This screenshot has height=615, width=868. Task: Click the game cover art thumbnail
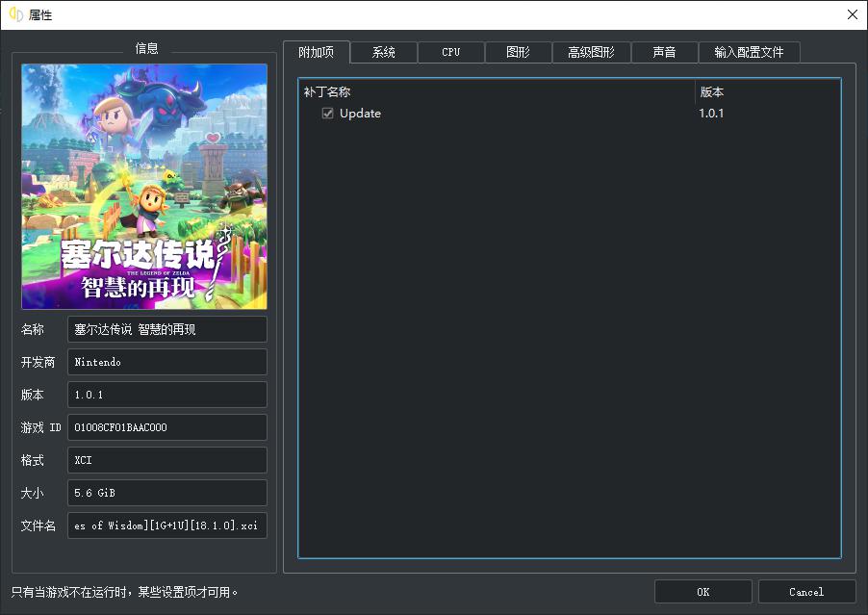coord(144,187)
